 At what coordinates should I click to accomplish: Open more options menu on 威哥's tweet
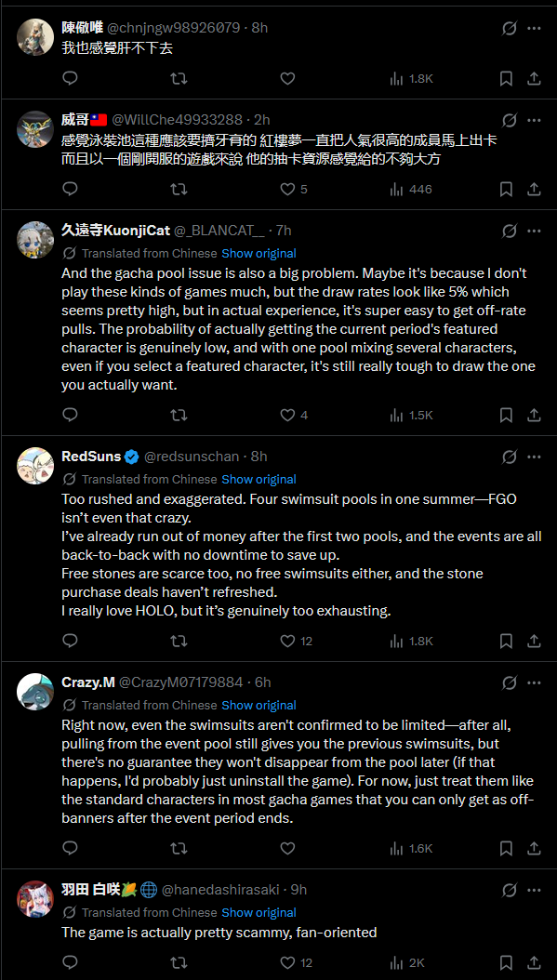pyautogui.click(x=534, y=120)
